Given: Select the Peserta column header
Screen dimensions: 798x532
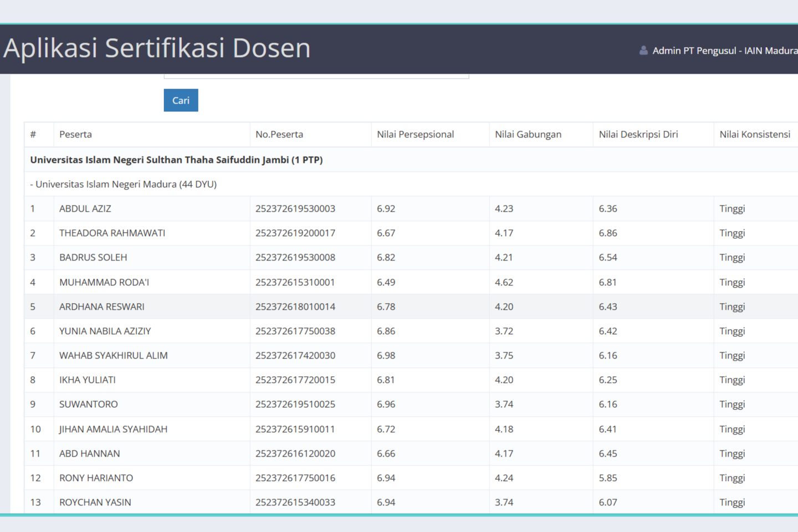Looking at the screenshot, I should [x=76, y=135].
